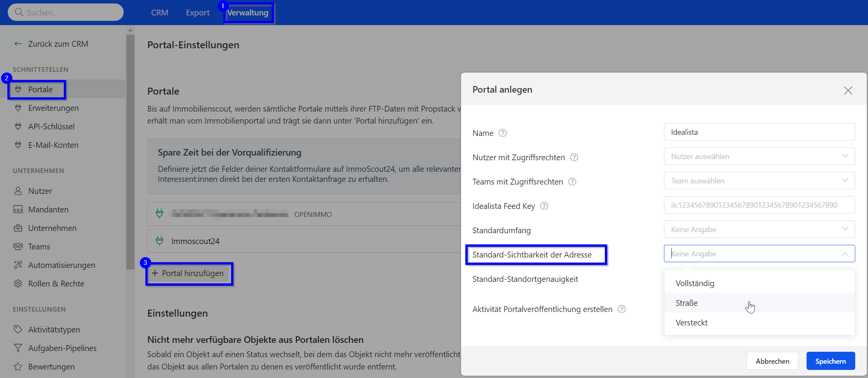868x378 pixels.
Task: Close the Portal anlegen dialog
Action: click(848, 91)
